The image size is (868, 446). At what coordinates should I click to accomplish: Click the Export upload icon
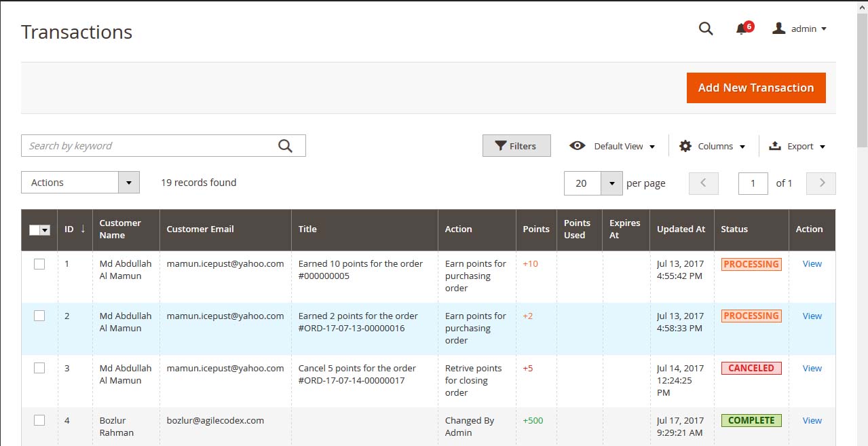click(x=774, y=146)
